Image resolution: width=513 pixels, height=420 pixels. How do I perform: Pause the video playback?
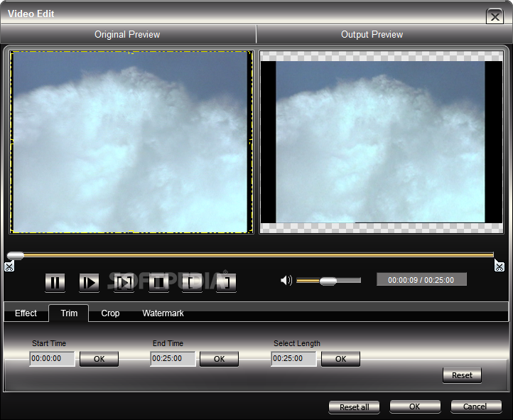click(55, 283)
